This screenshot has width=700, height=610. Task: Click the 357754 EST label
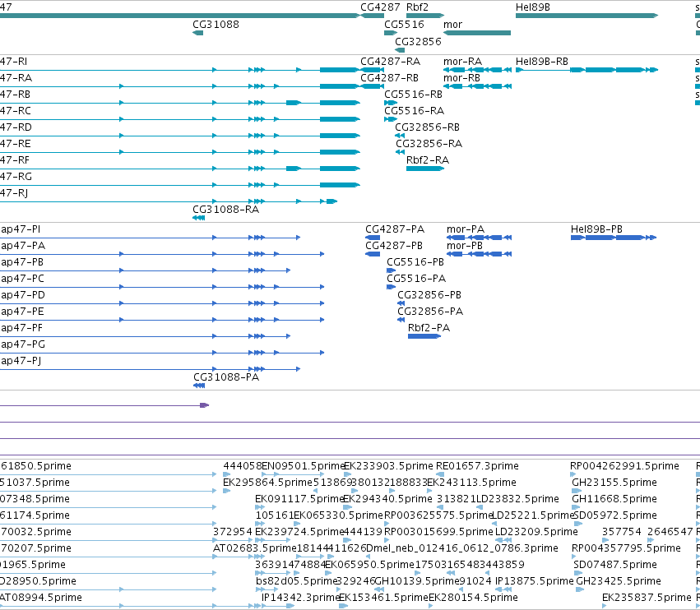point(621,532)
